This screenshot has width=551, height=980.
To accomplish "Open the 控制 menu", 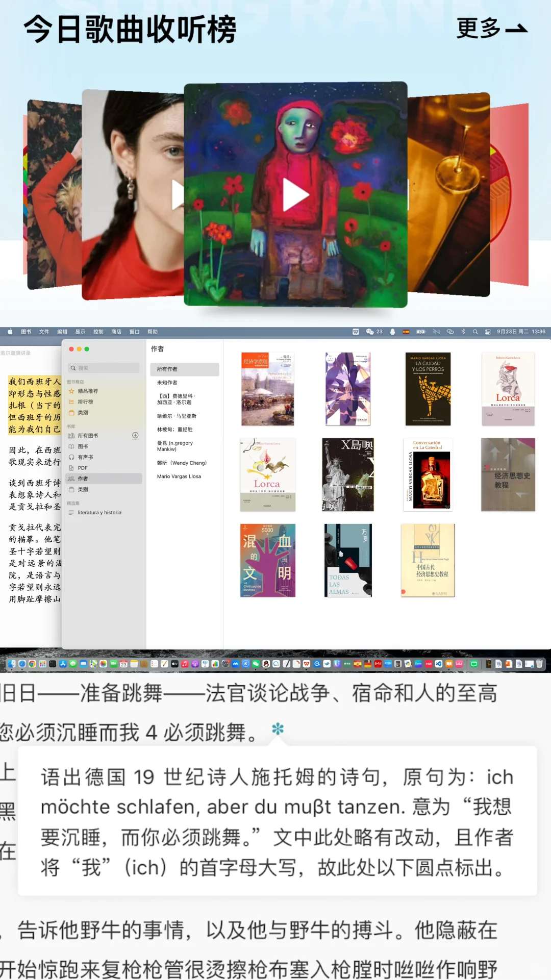I will click(x=98, y=332).
